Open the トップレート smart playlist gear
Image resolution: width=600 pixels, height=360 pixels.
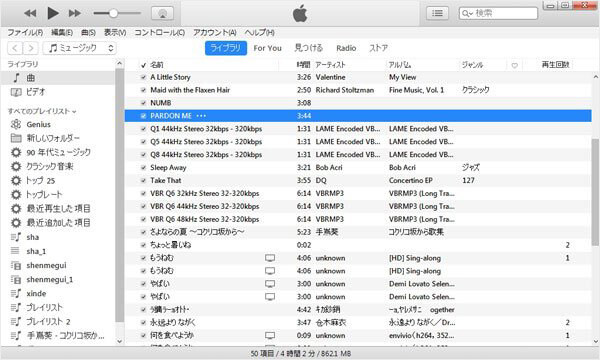coord(16,195)
